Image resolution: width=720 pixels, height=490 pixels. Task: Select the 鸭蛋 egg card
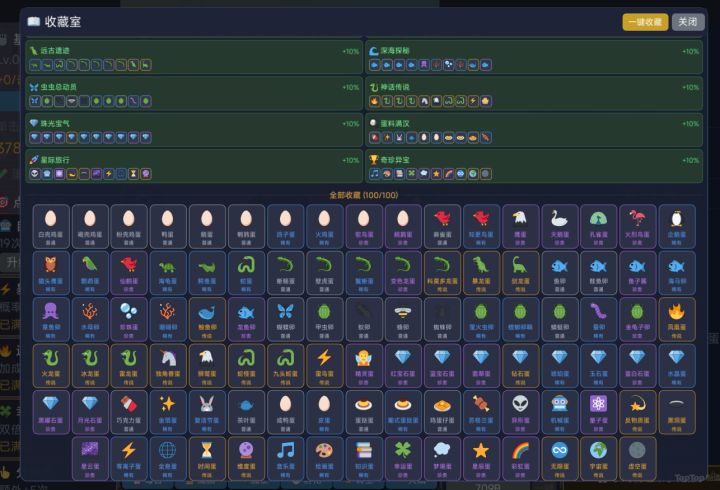tap(168, 226)
